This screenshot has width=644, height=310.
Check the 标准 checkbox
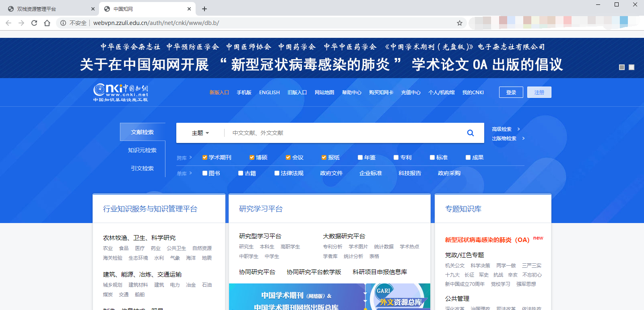[432, 157]
